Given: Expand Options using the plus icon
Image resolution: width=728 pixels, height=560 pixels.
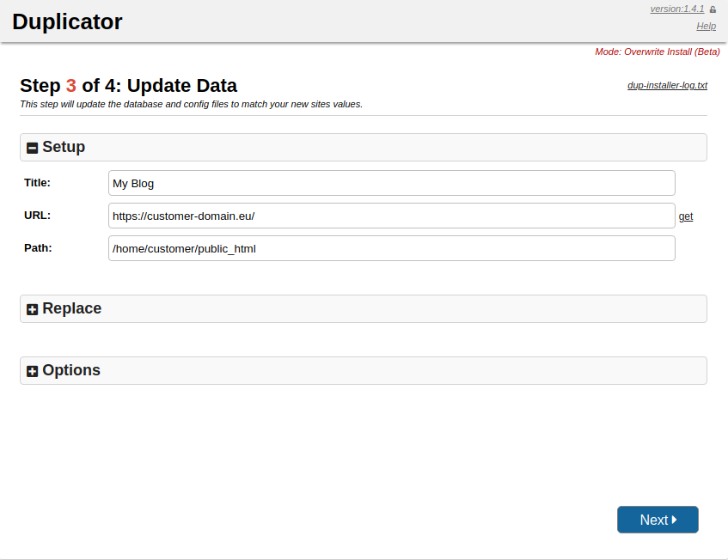Looking at the screenshot, I should [32, 371].
